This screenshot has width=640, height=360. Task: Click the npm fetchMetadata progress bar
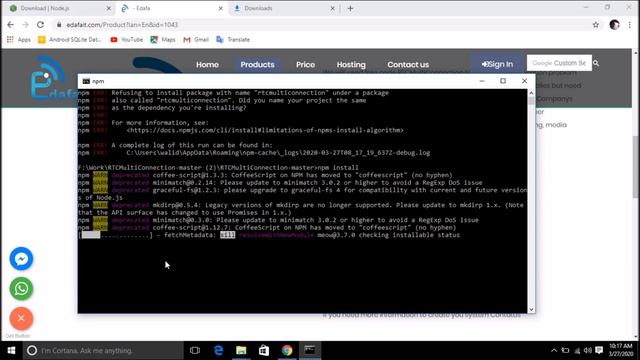coord(116,235)
